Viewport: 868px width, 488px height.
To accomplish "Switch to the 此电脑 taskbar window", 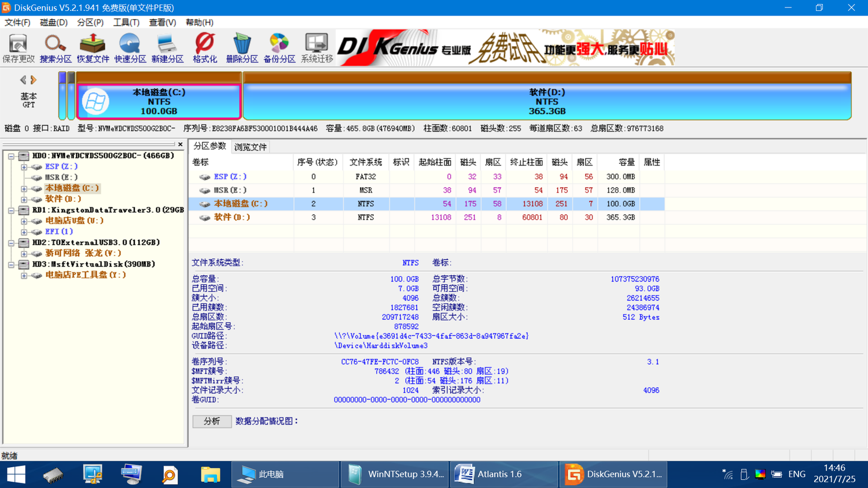I will (285, 475).
